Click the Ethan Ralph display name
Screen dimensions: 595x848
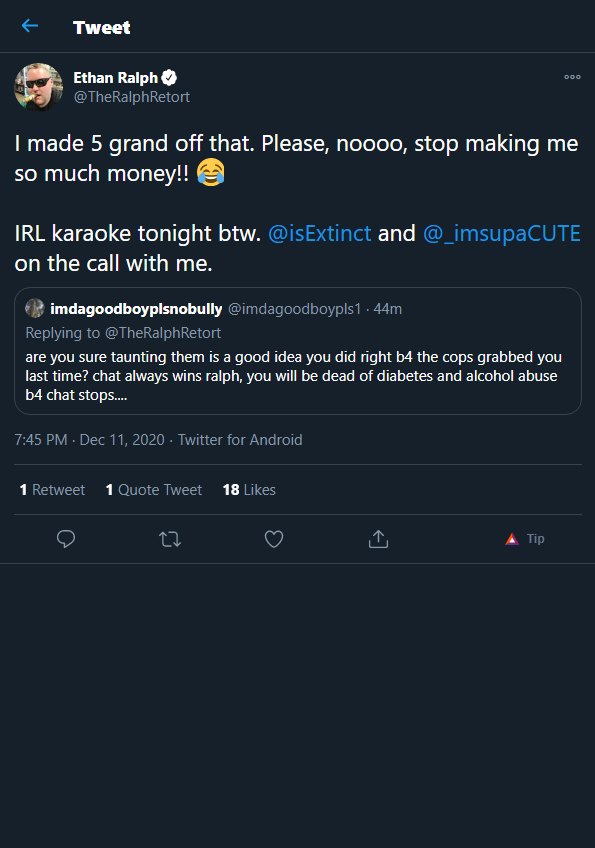(x=115, y=78)
